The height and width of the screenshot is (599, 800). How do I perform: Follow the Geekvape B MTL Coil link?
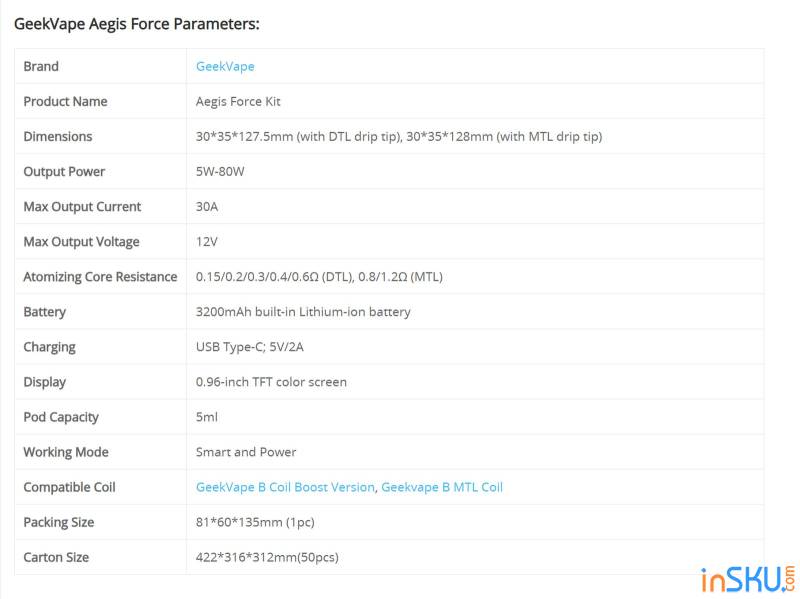click(442, 487)
